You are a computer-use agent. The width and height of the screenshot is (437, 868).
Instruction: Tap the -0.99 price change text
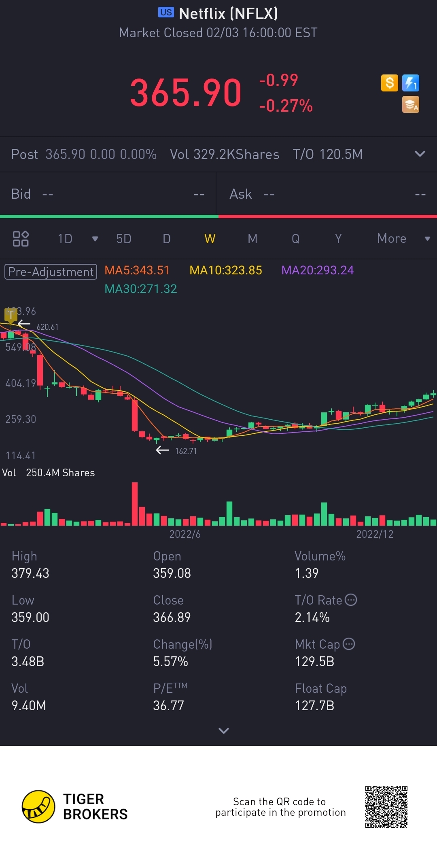tap(279, 80)
